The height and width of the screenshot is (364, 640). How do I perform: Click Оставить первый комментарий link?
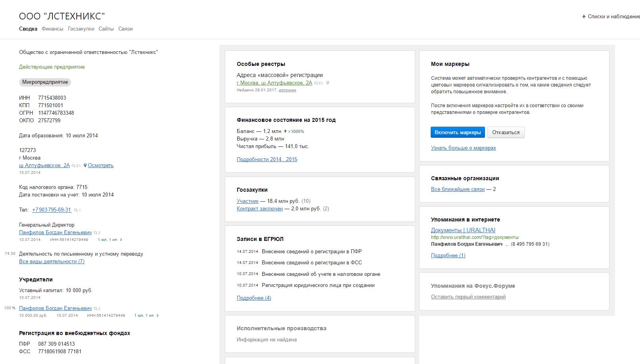(x=468, y=297)
